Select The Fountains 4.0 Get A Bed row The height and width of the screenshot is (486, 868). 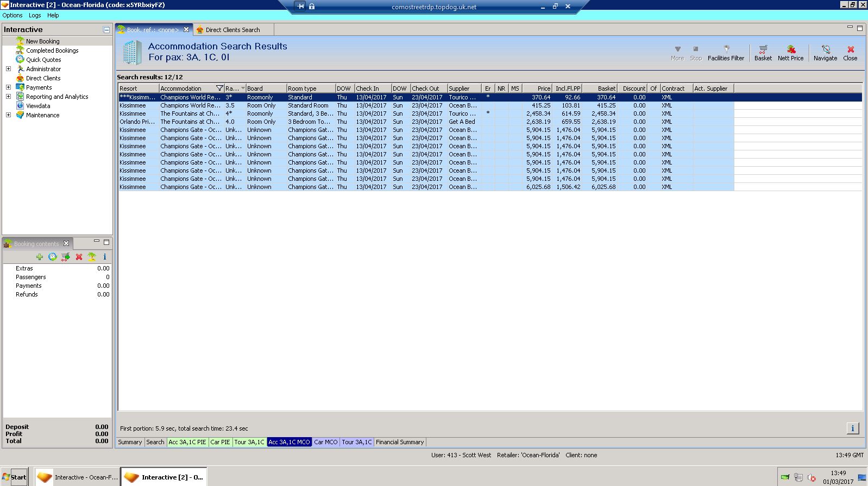click(x=326, y=122)
